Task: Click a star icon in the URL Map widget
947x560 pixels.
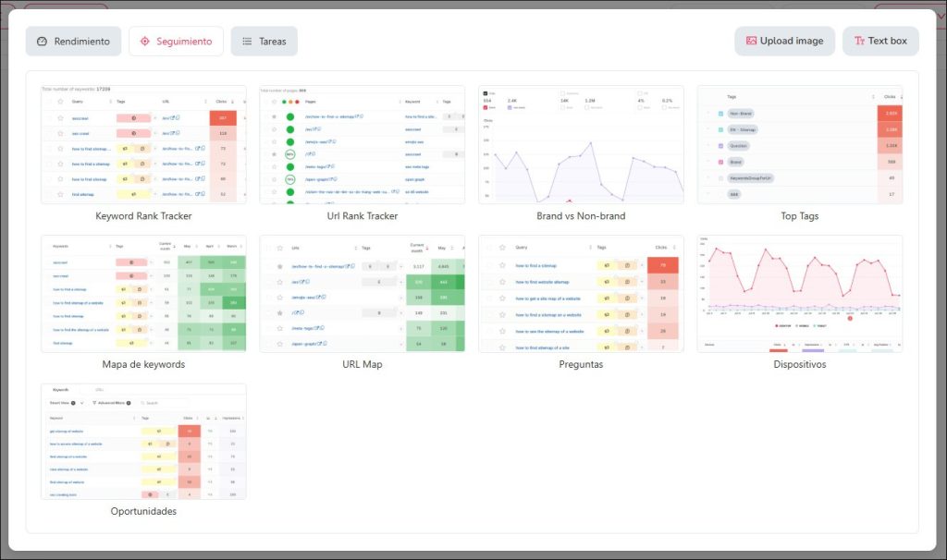Action: point(279,266)
